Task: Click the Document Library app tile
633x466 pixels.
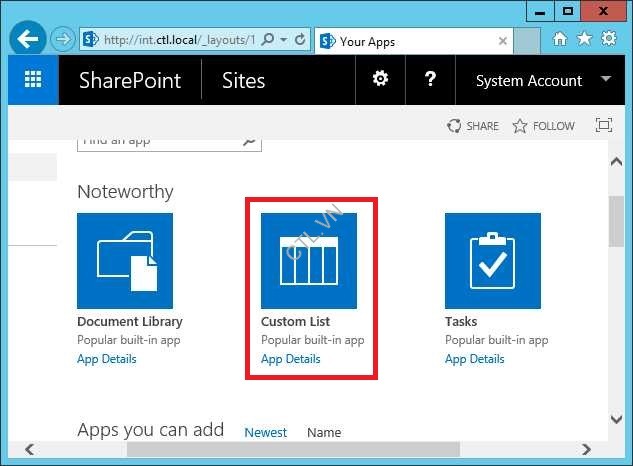Action: (x=125, y=260)
